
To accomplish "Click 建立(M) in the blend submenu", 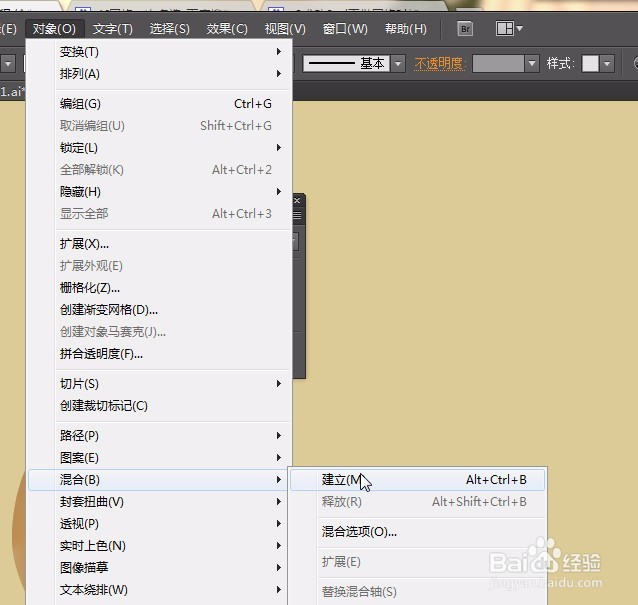I will [417, 480].
